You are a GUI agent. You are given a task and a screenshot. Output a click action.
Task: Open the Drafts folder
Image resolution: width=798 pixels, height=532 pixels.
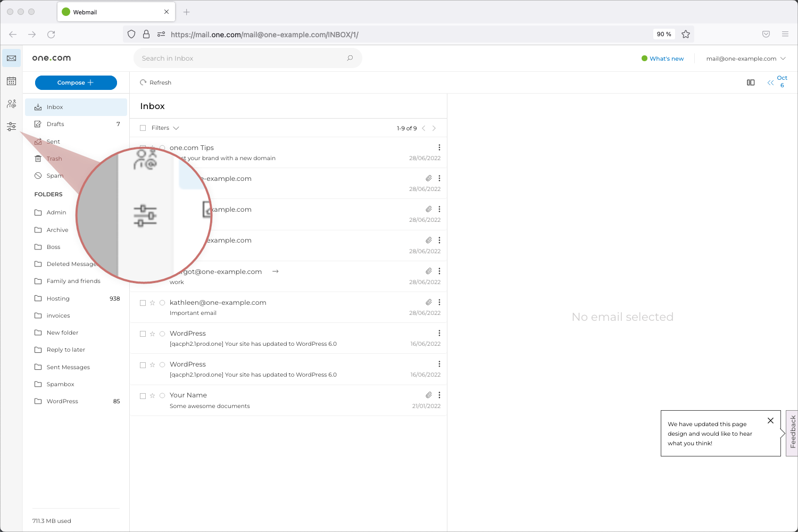[55, 124]
